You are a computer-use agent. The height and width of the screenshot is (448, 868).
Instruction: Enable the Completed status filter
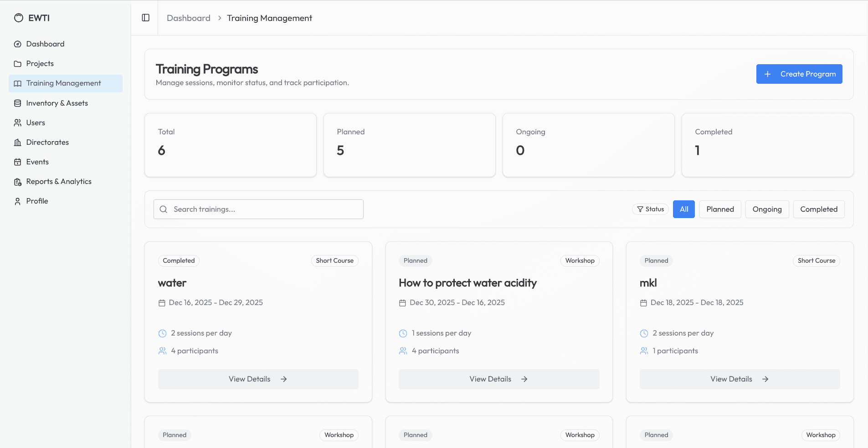(x=819, y=209)
